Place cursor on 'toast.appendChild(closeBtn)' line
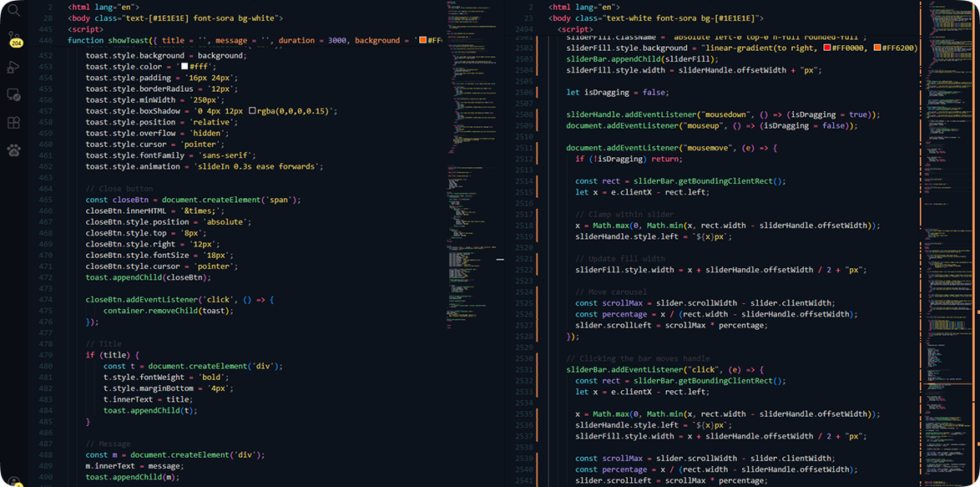Image resolution: width=980 pixels, height=487 pixels. tap(148, 277)
